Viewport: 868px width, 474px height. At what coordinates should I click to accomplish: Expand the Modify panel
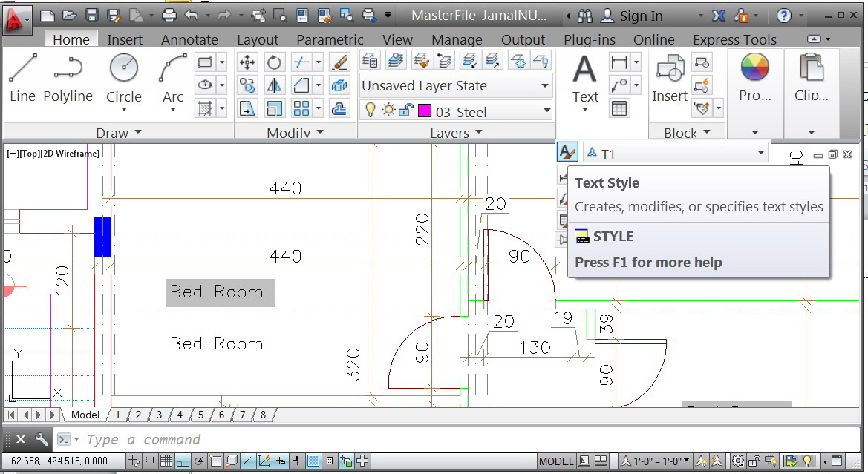coord(295,133)
